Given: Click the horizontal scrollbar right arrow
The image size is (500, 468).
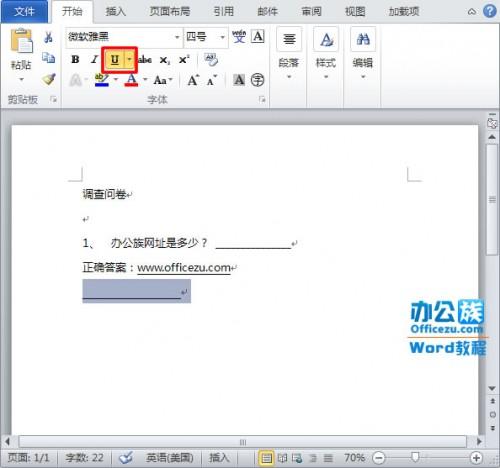Looking at the screenshot, I should click(x=479, y=442).
